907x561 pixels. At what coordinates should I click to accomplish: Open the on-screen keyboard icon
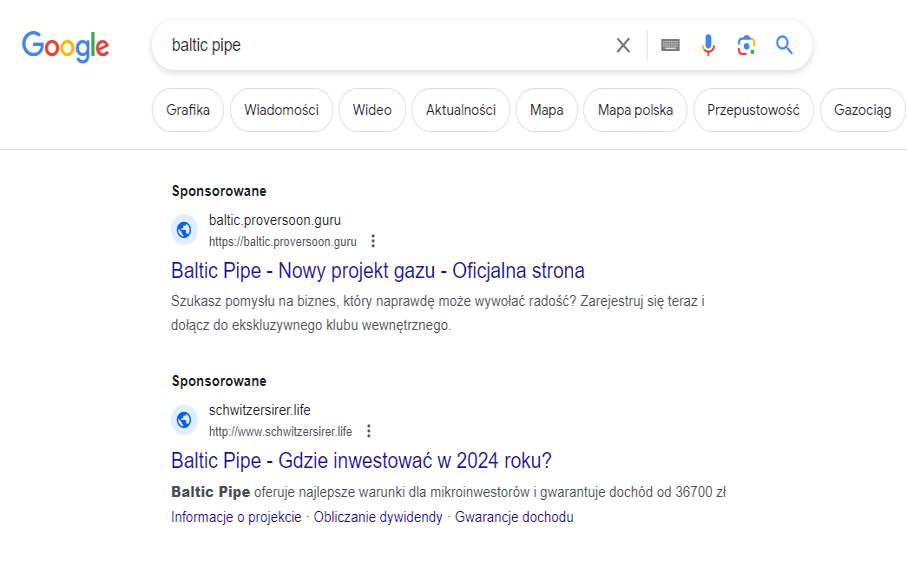[670, 45]
